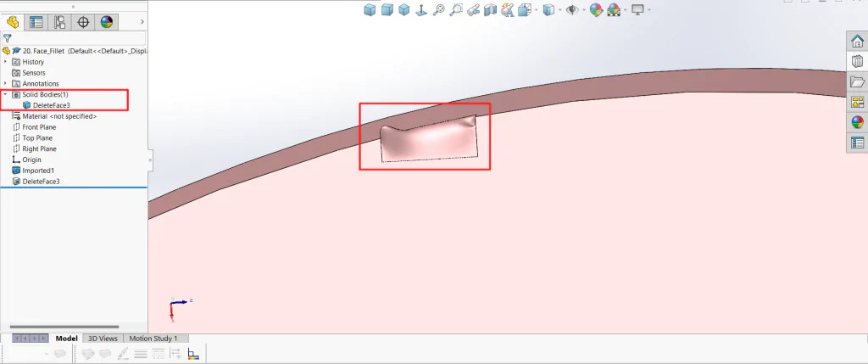The image size is (868, 364).
Task: Open the DimXpertManager crosshair tab
Action: 83,22
